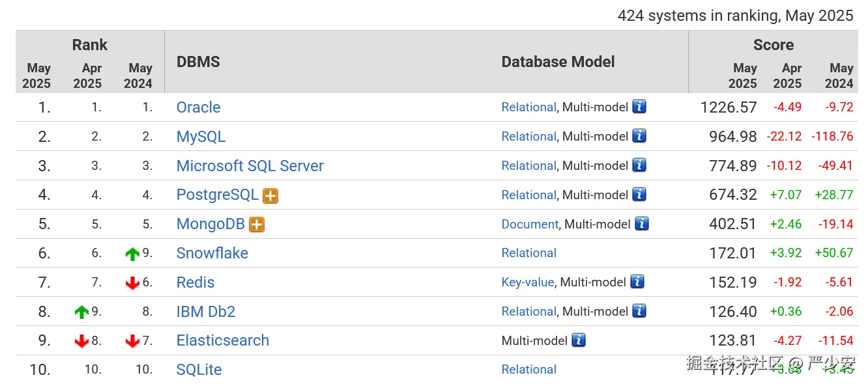Click the info icon in Redis row

(637, 282)
